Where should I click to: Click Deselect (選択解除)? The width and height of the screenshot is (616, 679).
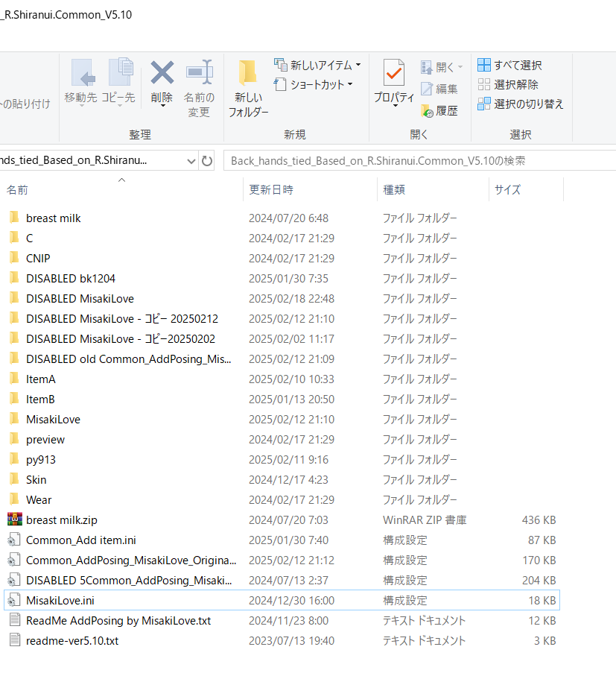508,84
